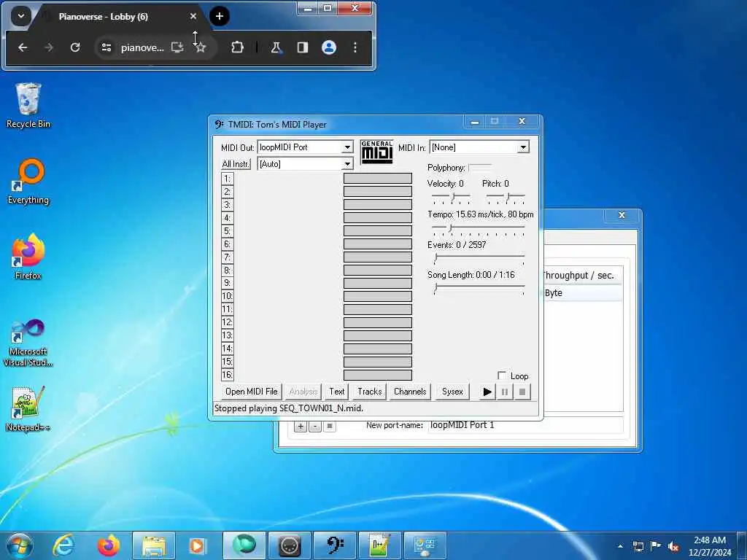Enable the Loop checkbox
747x560 pixels.
click(x=502, y=376)
